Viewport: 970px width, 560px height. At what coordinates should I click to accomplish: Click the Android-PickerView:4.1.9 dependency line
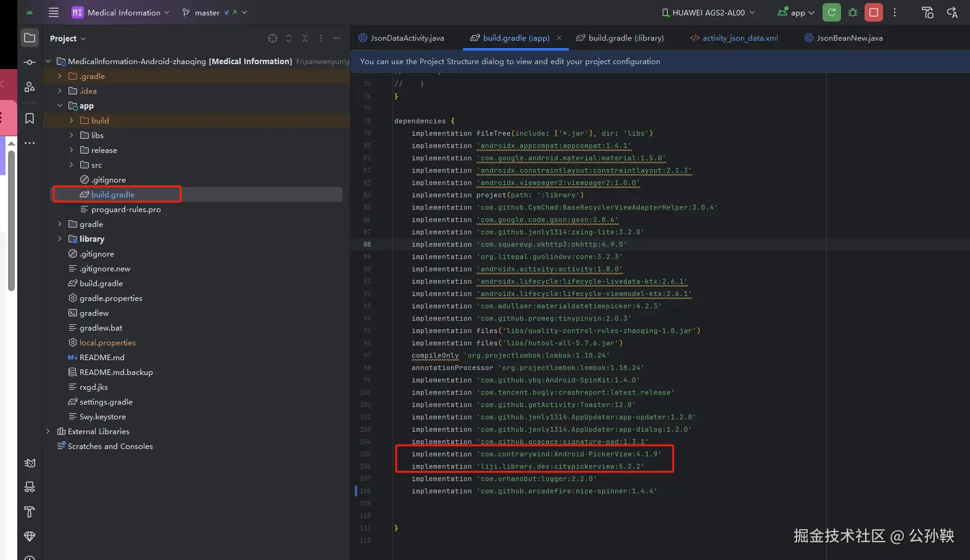pos(536,454)
